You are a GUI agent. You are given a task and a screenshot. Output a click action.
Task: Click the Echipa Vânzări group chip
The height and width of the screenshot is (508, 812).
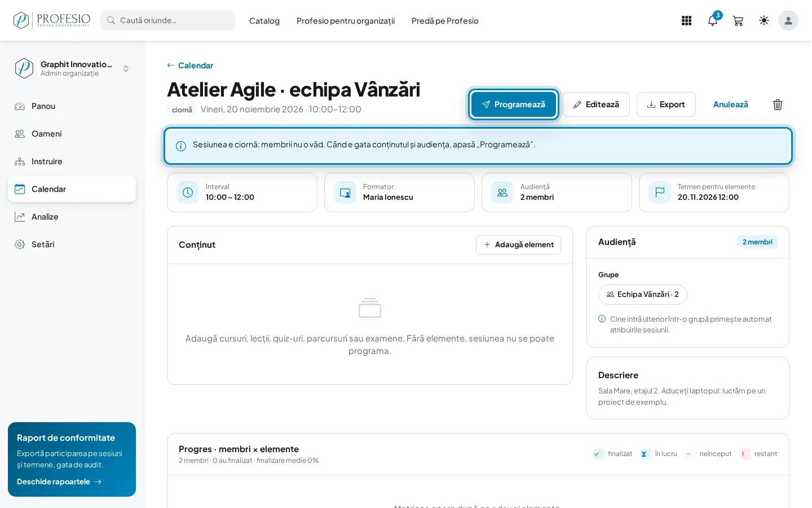pos(643,295)
